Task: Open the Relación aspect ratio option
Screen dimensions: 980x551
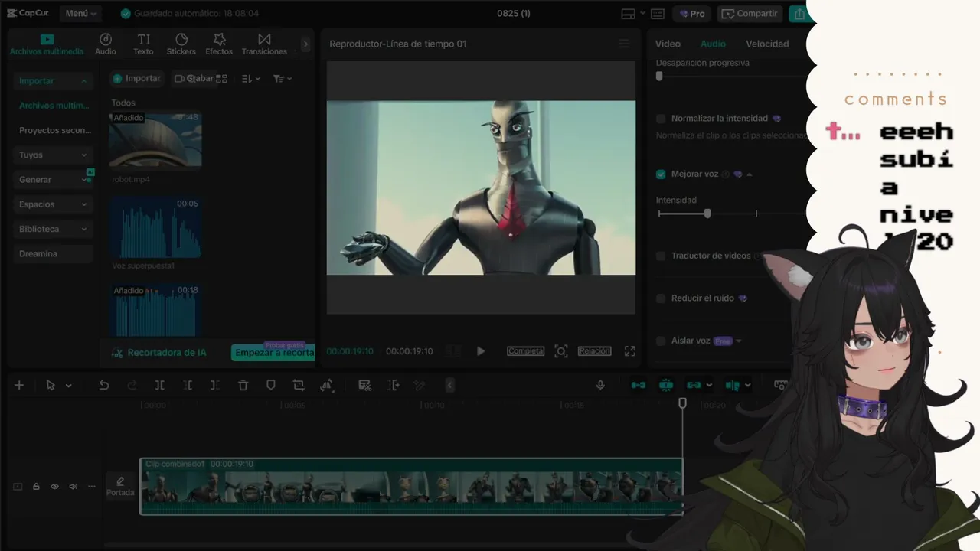Action: coord(594,350)
